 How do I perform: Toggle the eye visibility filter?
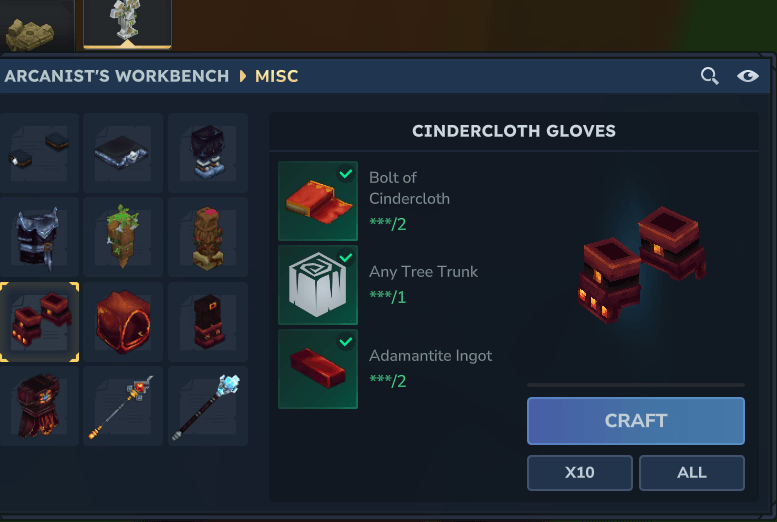(747, 76)
